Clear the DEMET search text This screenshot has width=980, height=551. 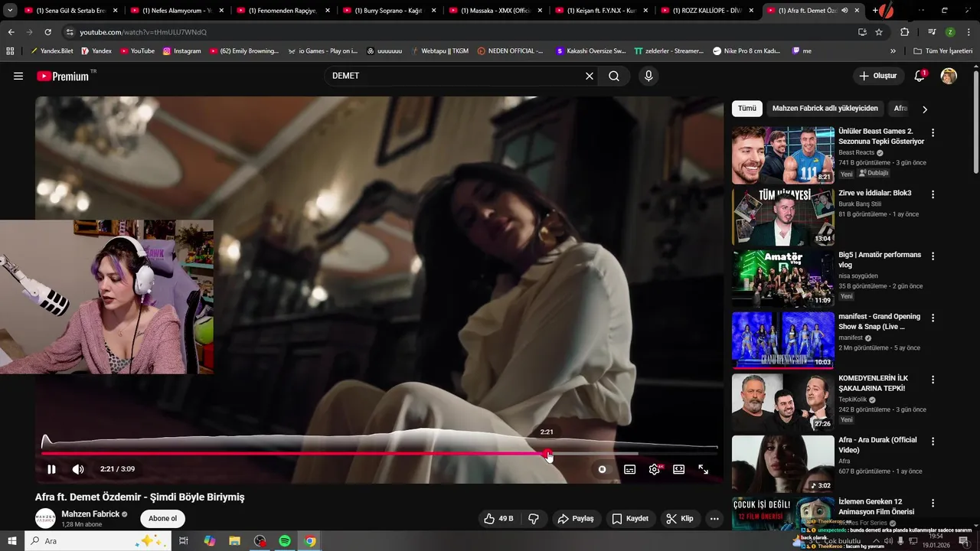(590, 76)
